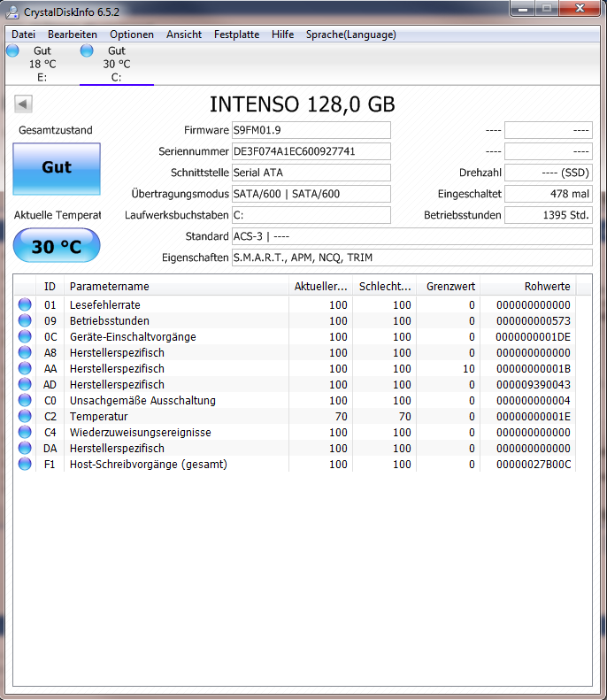Viewport: 607px width, 700px height.
Task: Minimize the CrystalDiskInfo window
Action: coord(524,9)
